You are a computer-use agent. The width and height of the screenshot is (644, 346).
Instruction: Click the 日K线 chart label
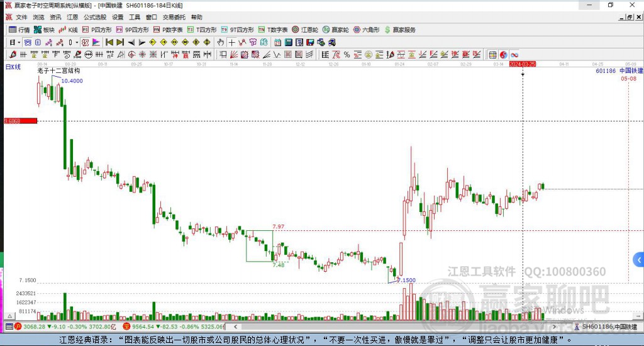click(13, 67)
